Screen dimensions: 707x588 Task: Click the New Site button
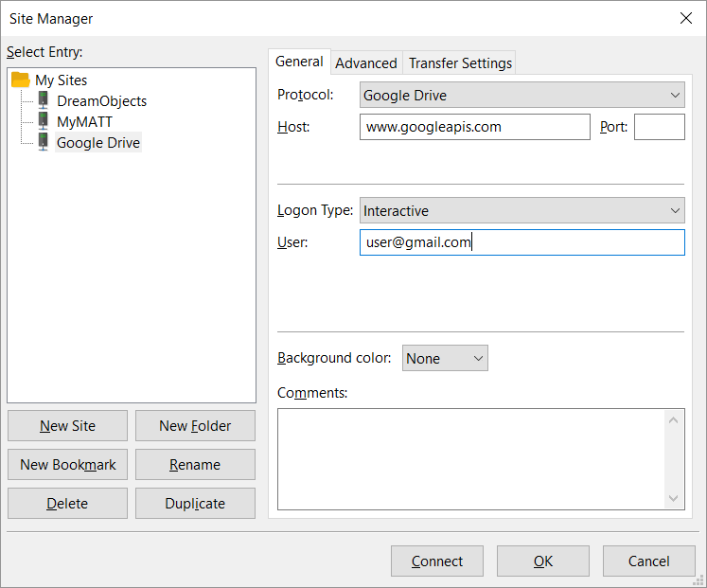point(67,426)
